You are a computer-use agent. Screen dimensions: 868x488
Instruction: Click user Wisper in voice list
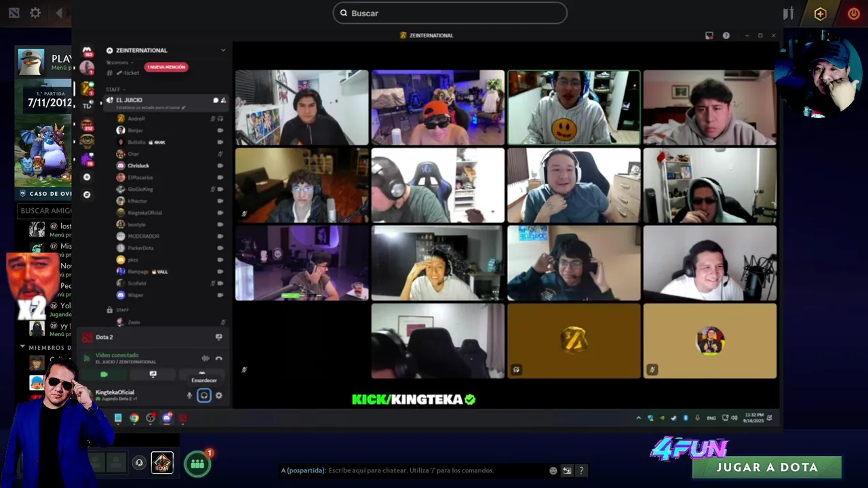135,295
